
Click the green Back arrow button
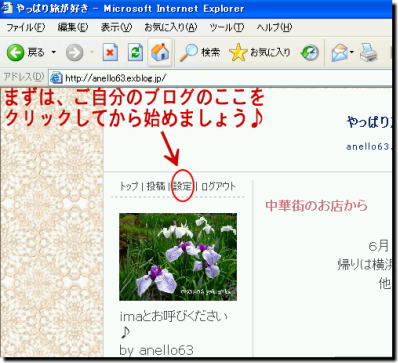click(15, 53)
